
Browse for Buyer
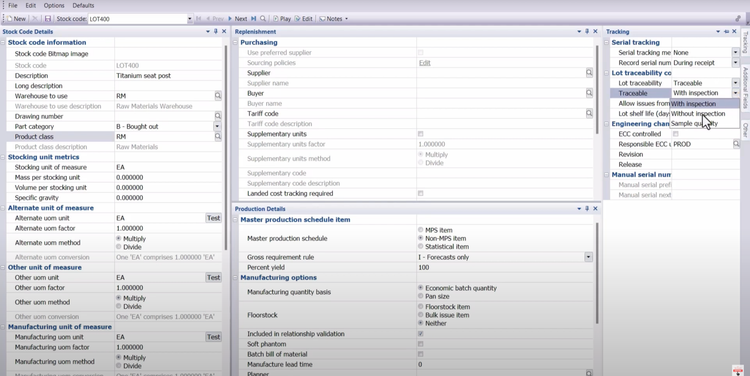(589, 93)
